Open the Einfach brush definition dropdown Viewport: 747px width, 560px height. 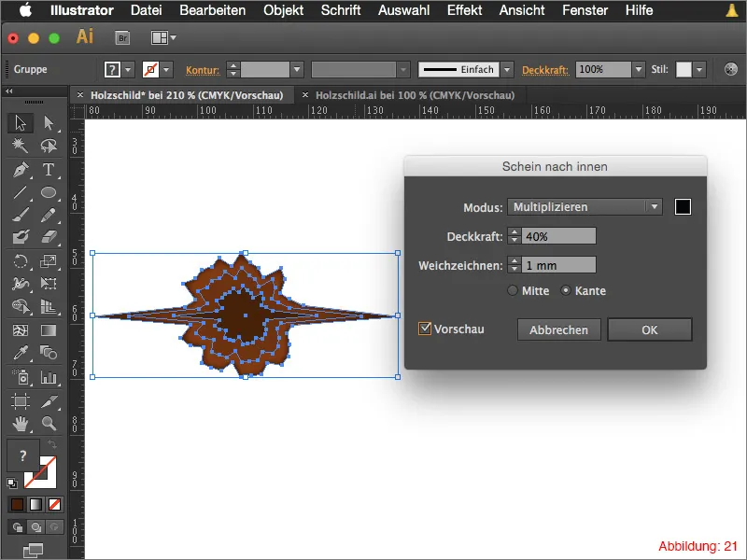[507, 69]
